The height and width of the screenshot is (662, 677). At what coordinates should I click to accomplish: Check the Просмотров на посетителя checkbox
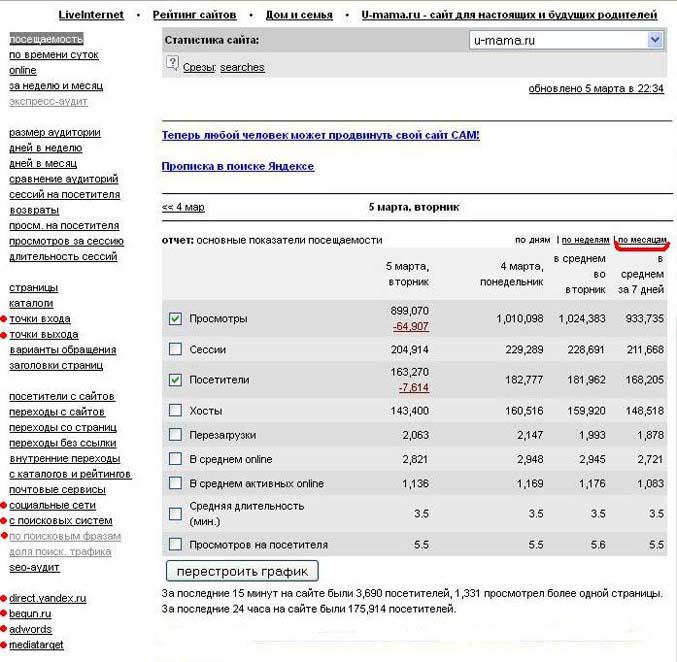point(175,544)
